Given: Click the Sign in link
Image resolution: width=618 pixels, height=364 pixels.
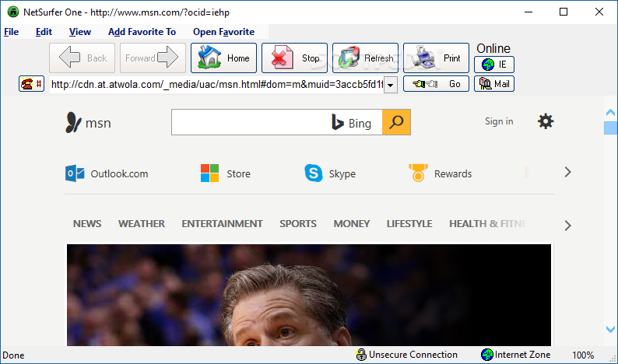Looking at the screenshot, I should [x=499, y=121].
